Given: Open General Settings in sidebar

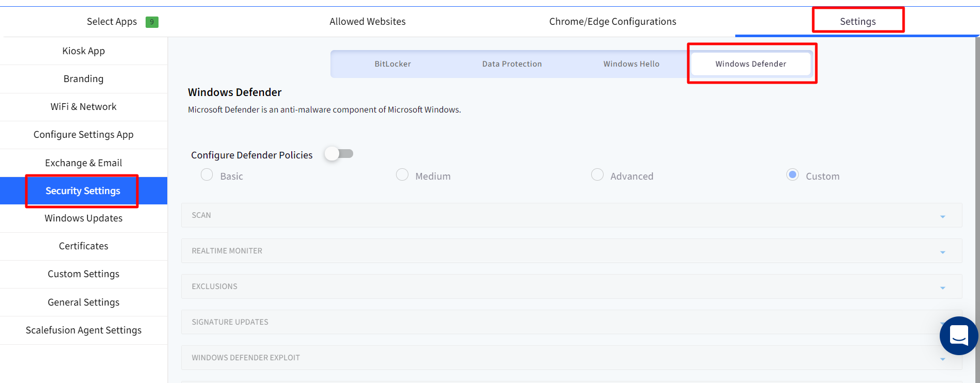Looking at the screenshot, I should point(84,302).
